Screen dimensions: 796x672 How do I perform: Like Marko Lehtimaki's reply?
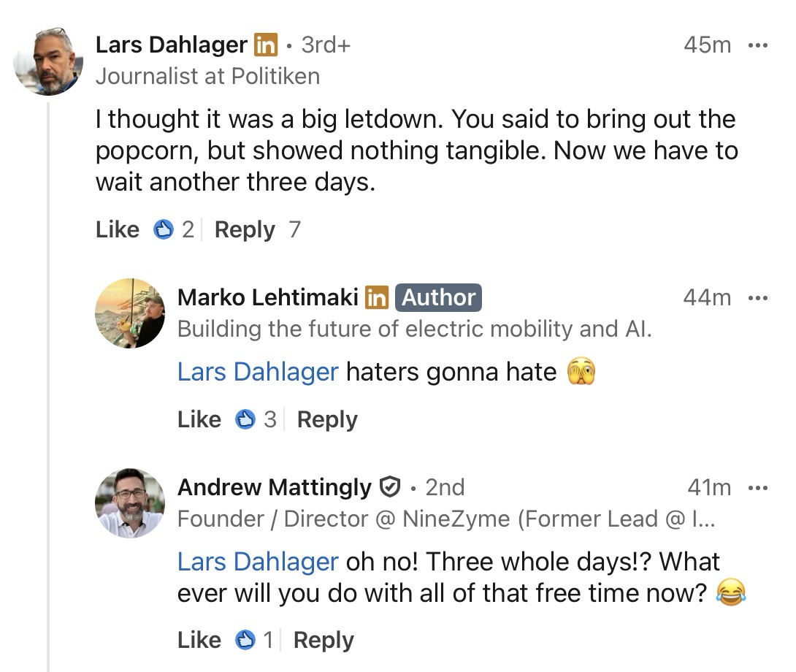click(199, 420)
